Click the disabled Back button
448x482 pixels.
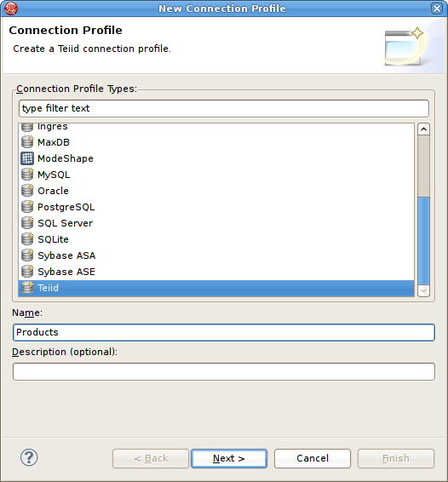pyautogui.click(x=151, y=458)
